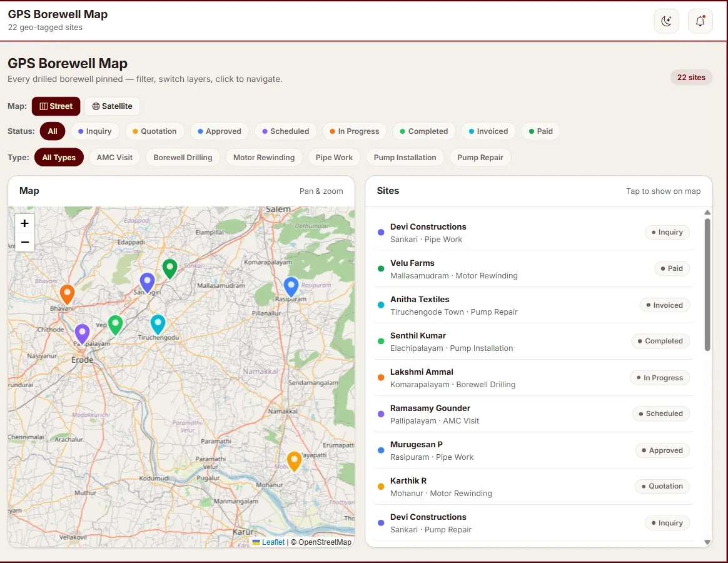Show Devi Constructions Pipe Work site
The width and height of the screenshot is (728, 563).
coord(533,233)
